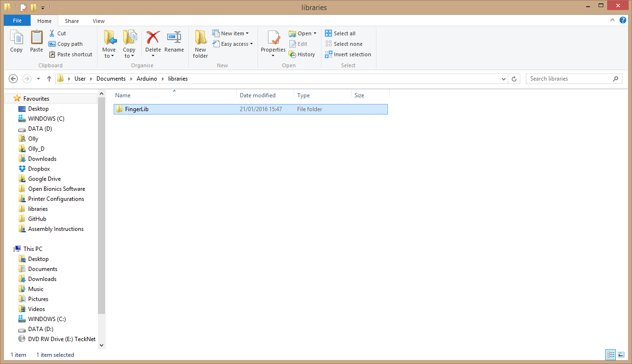Click Copy path in the Clipboard group
This screenshot has height=364, width=632.
coord(65,44)
